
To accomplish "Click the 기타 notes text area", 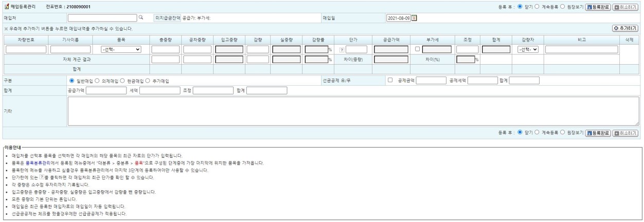I will 353,112.
